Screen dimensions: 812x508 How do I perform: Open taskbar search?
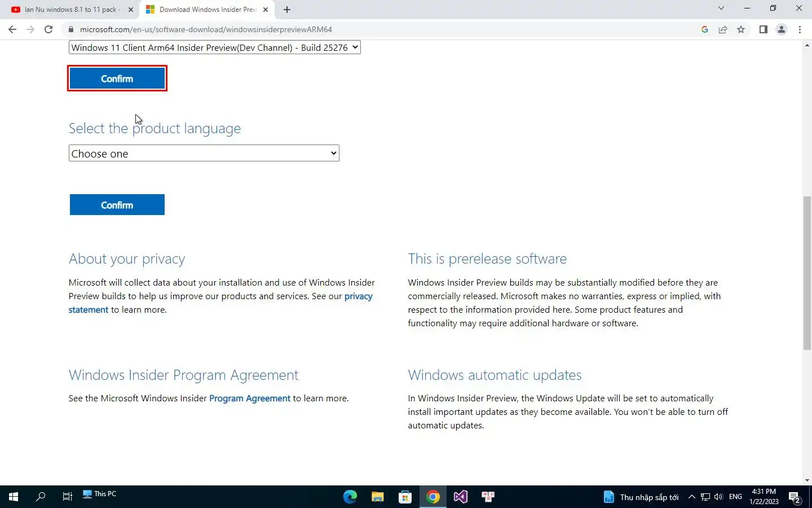41,497
